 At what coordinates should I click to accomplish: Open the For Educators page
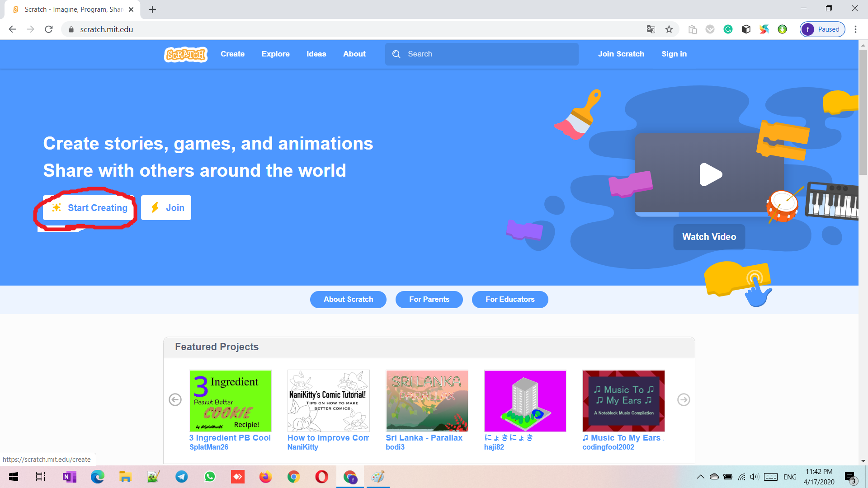pos(510,300)
